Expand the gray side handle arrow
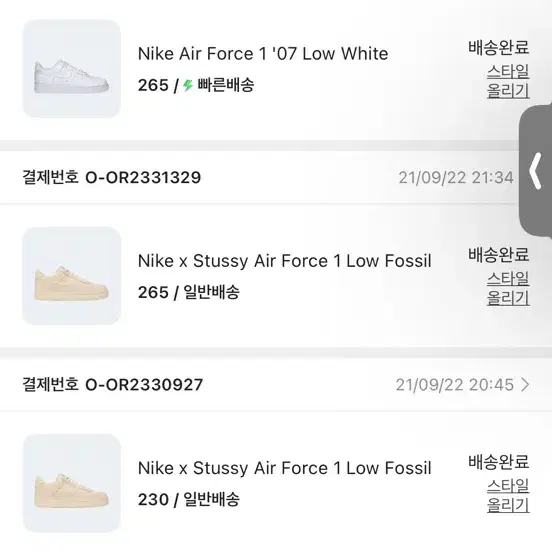This screenshot has width=552, height=552. click(535, 171)
